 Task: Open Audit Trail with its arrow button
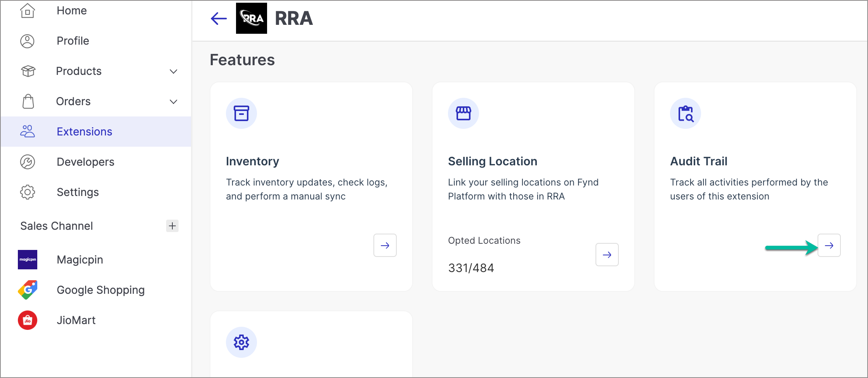tap(829, 245)
